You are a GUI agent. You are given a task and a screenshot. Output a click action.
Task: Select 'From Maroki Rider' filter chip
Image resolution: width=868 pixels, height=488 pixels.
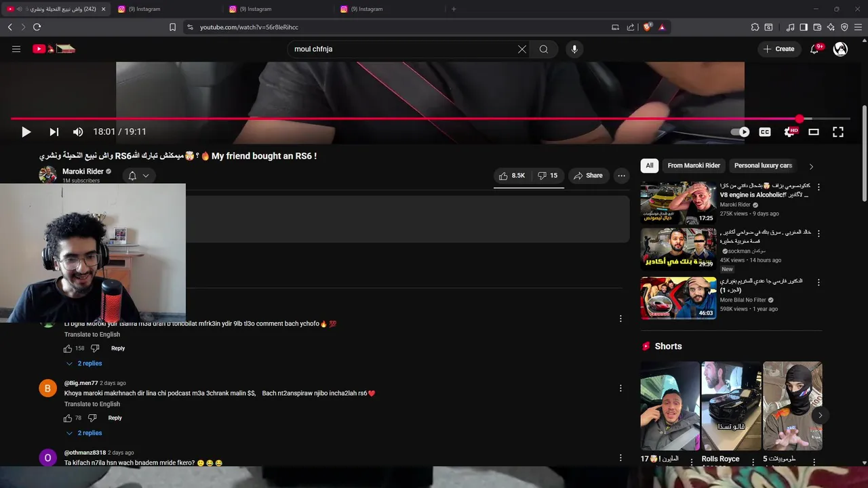694,165
